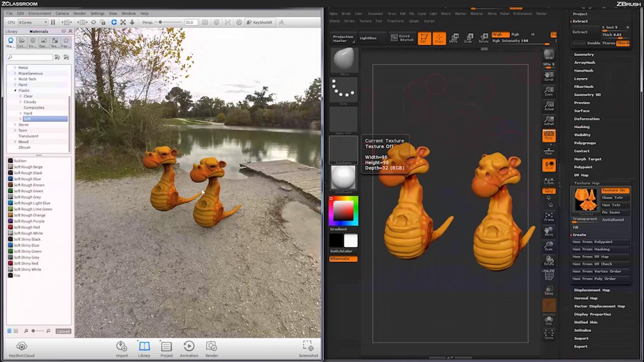The height and width of the screenshot is (362, 644).
Task: Open the stroke type dots selector
Action: click(344, 89)
